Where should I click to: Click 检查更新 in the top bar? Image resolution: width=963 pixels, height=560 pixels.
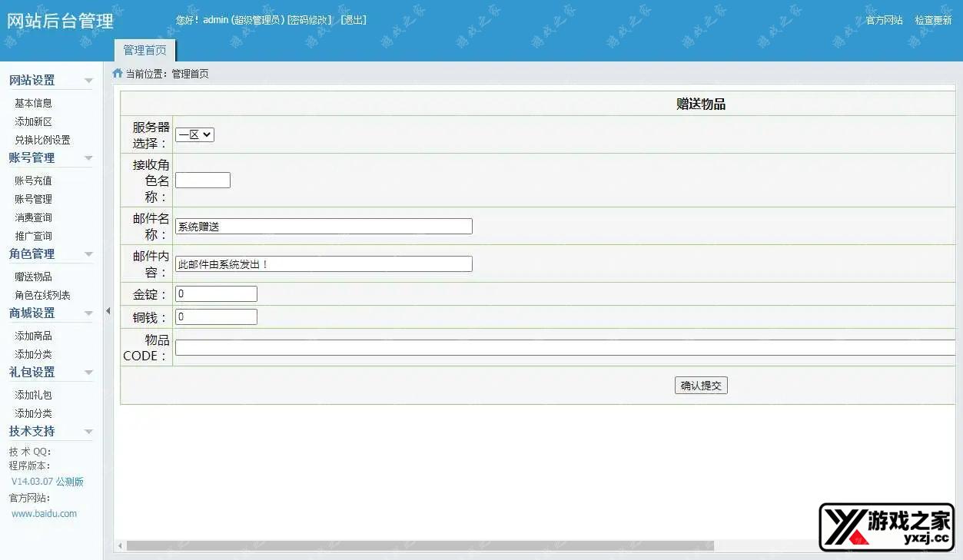pos(933,20)
